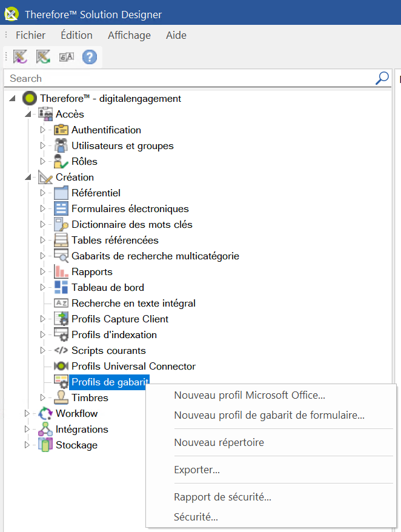Click the second toolbar icon with green arrow
The height and width of the screenshot is (532, 401).
(43, 57)
